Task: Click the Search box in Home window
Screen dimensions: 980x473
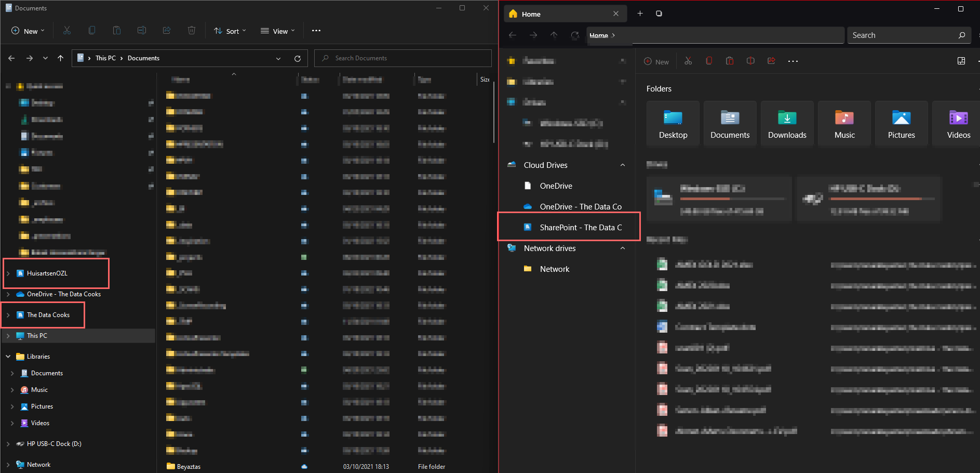Action: click(910, 35)
